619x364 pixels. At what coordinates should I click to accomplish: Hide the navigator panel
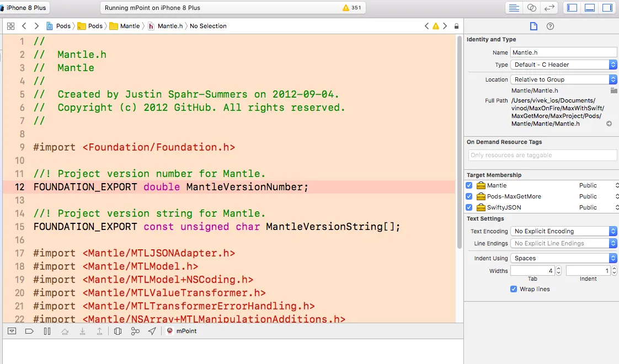[572, 8]
